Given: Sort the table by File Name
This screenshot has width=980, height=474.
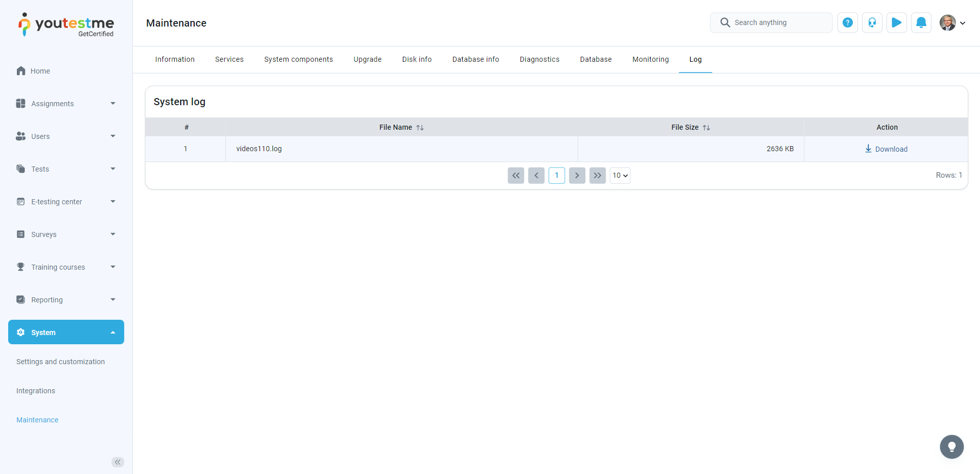Looking at the screenshot, I should click(420, 128).
